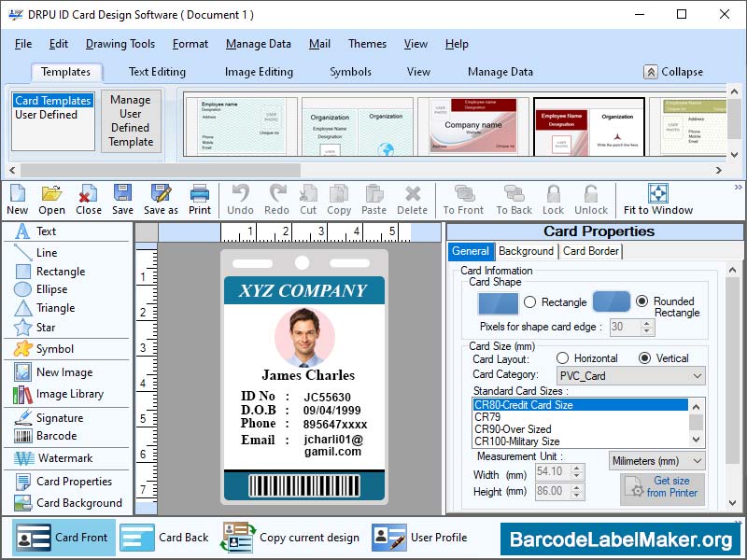
Task: Enable Rectangle card shape
Action: (529, 302)
